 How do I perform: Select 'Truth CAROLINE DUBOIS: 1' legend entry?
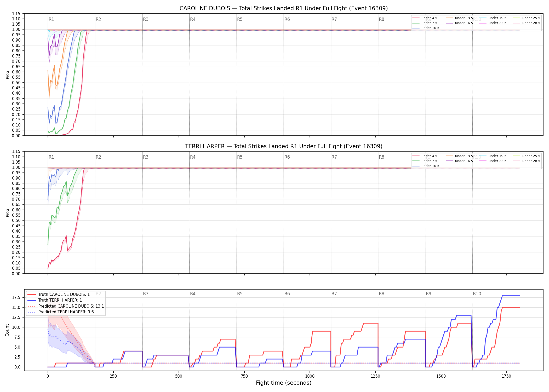64,295
